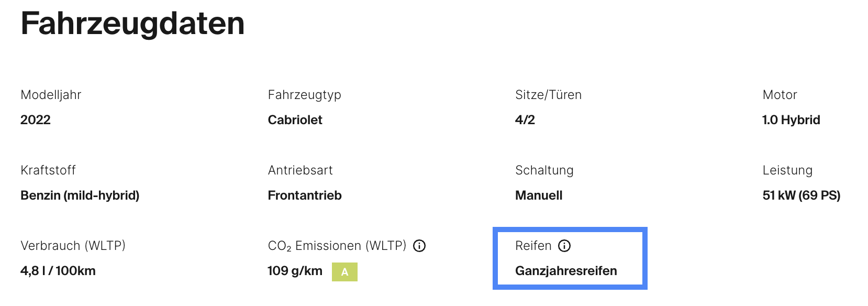Open the CO₂ Emissionen info icon
The width and height of the screenshot is (868, 306).
click(x=419, y=246)
